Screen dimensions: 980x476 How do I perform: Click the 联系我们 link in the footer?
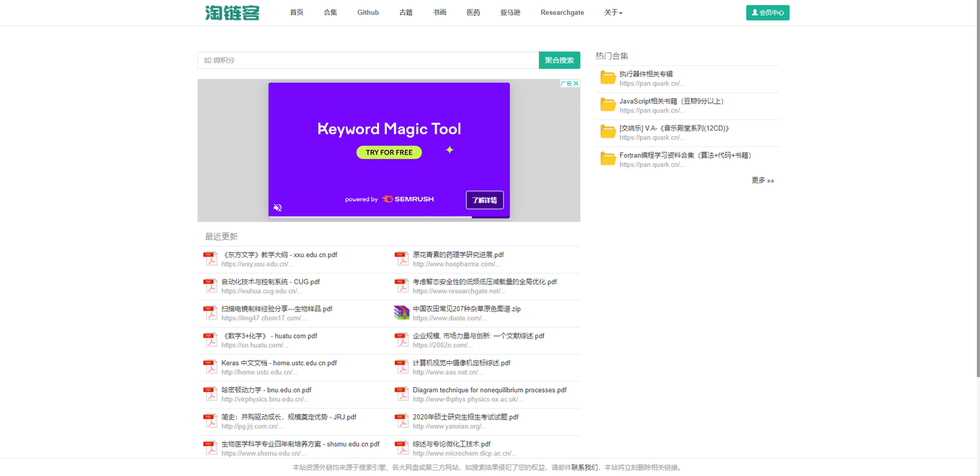pos(585,467)
